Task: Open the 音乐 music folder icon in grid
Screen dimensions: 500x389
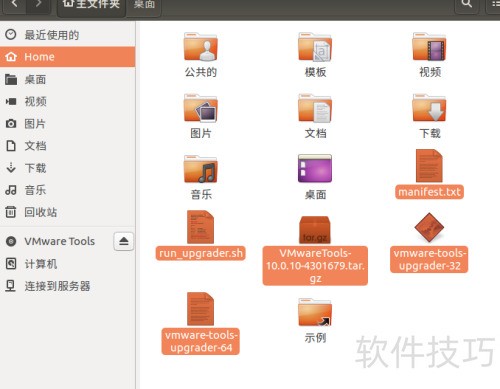Action: tap(200, 169)
